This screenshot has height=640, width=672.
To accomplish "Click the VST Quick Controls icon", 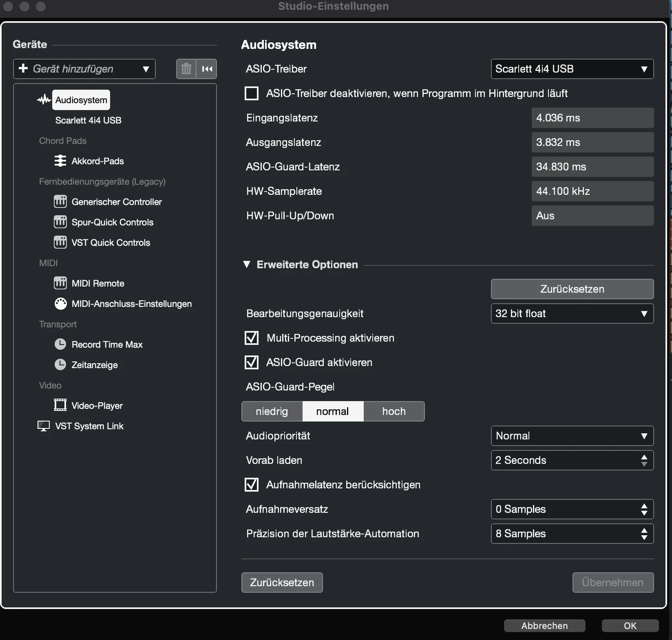I will click(60, 243).
